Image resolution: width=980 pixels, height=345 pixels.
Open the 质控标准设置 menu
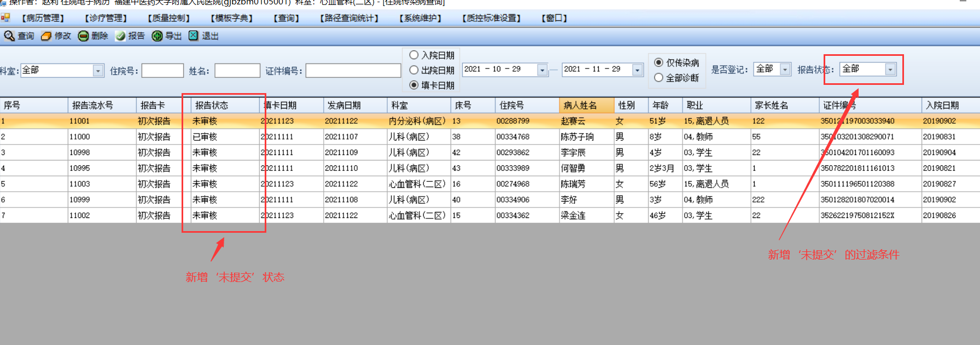[492, 18]
